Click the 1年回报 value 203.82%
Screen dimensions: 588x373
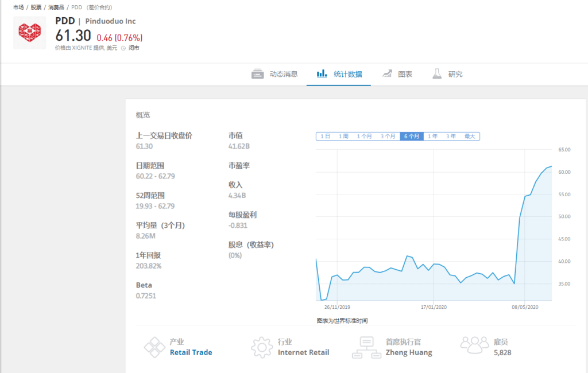[x=149, y=266]
